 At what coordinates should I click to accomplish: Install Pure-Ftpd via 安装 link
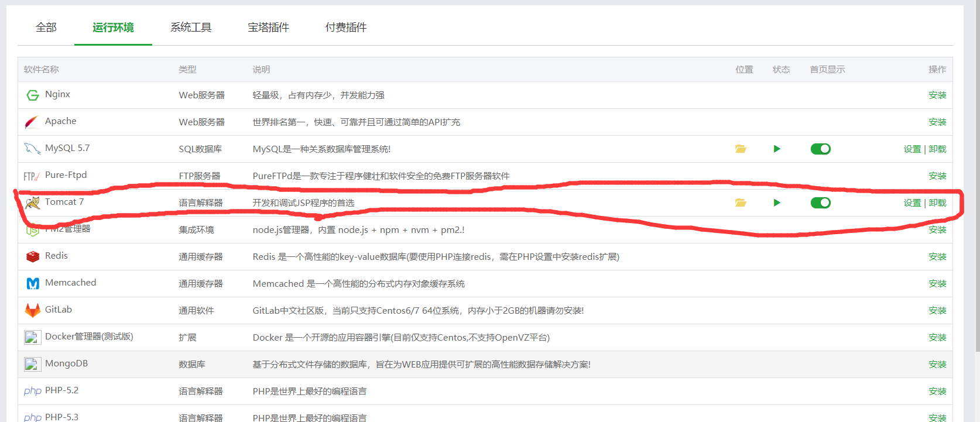point(937,176)
